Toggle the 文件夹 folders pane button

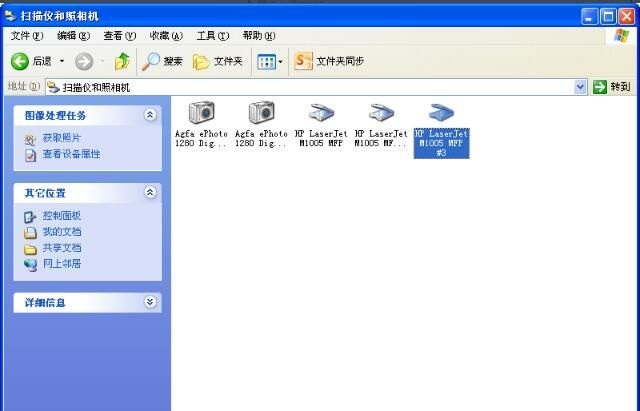click(x=218, y=62)
